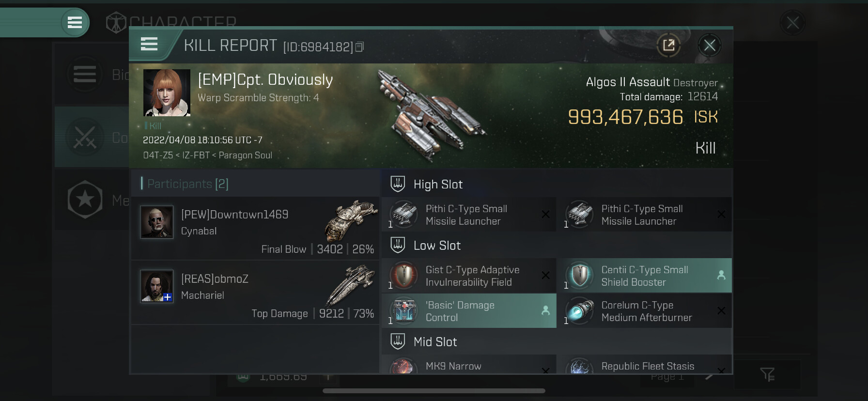
Task: Select Gist C-Type Adaptive Invulnerability Field
Action: coord(469,276)
